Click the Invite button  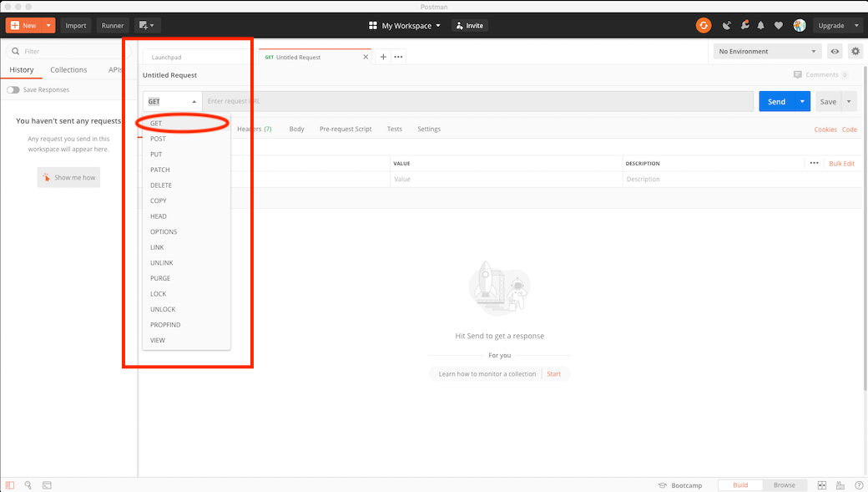click(x=469, y=26)
